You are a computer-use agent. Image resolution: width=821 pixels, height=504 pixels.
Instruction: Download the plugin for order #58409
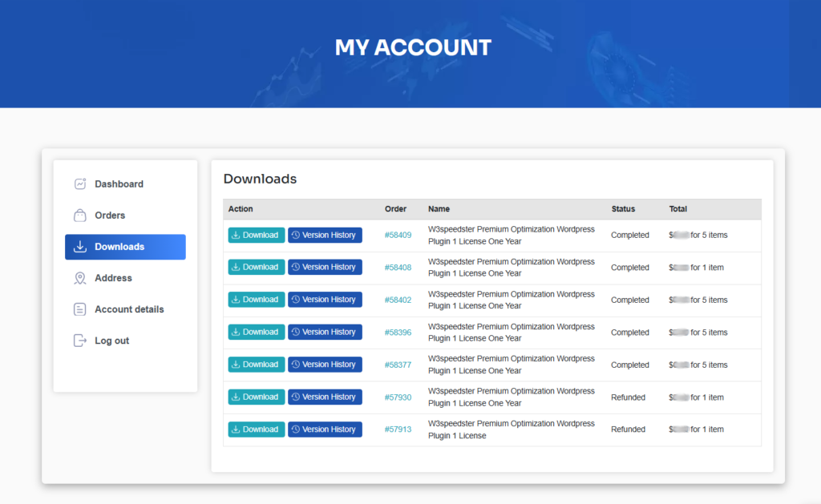[x=256, y=235]
